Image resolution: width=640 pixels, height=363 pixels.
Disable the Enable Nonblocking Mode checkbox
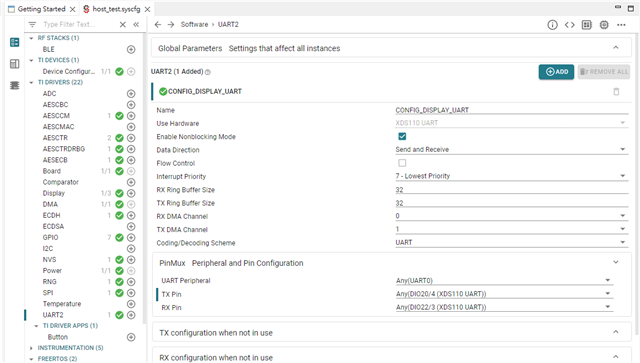(x=402, y=136)
